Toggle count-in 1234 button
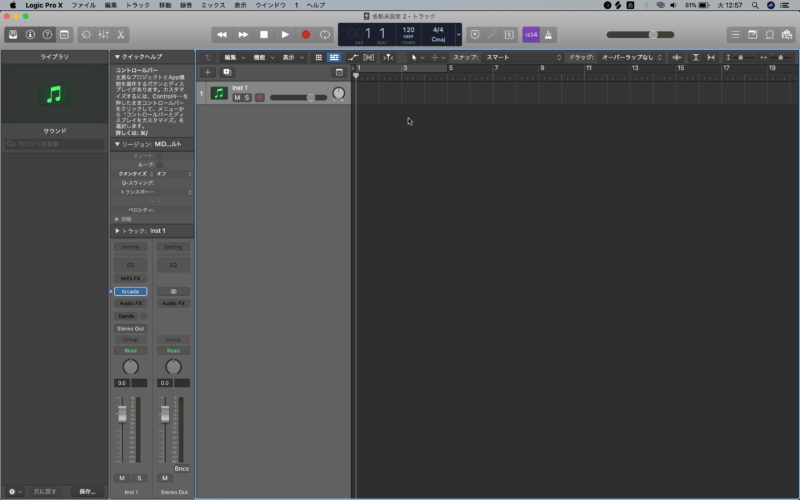 pos(530,35)
